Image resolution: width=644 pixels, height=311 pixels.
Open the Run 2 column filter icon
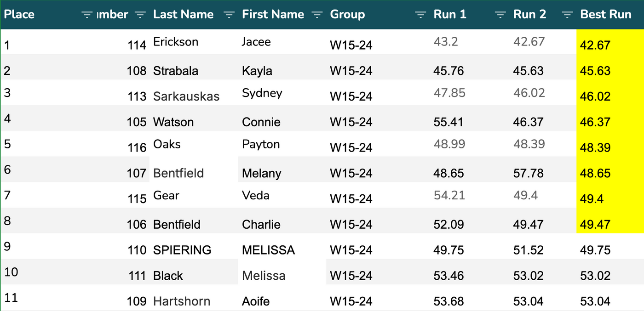pyautogui.click(x=567, y=15)
